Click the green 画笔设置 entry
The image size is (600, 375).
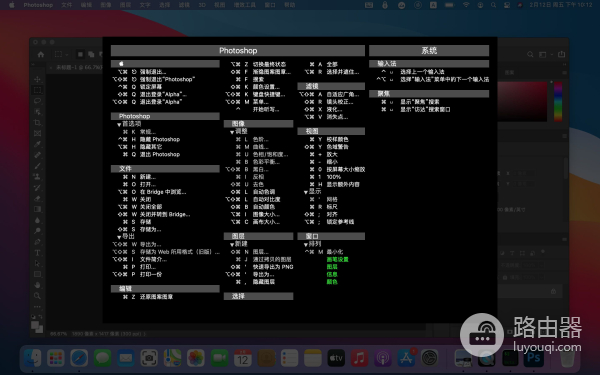click(x=338, y=259)
